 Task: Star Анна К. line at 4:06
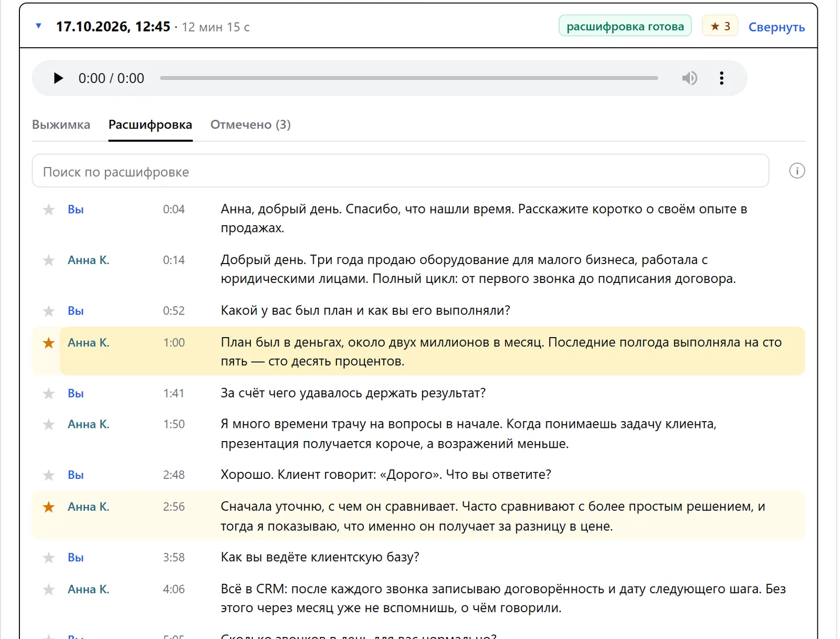(48, 590)
